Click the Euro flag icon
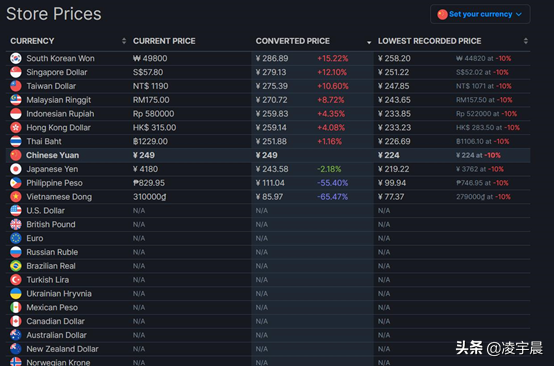This screenshot has width=554, height=366. 16,238
